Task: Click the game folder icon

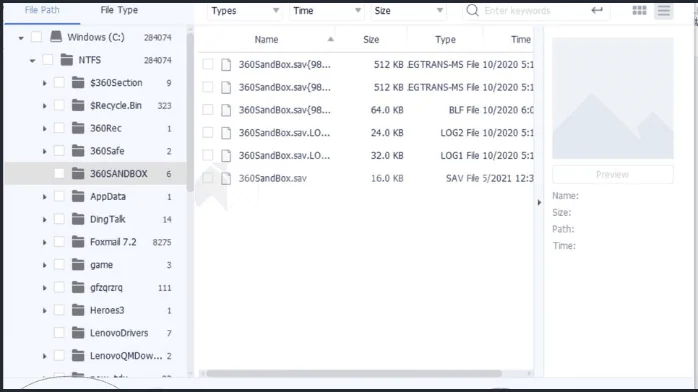Action: click(78, 265)
